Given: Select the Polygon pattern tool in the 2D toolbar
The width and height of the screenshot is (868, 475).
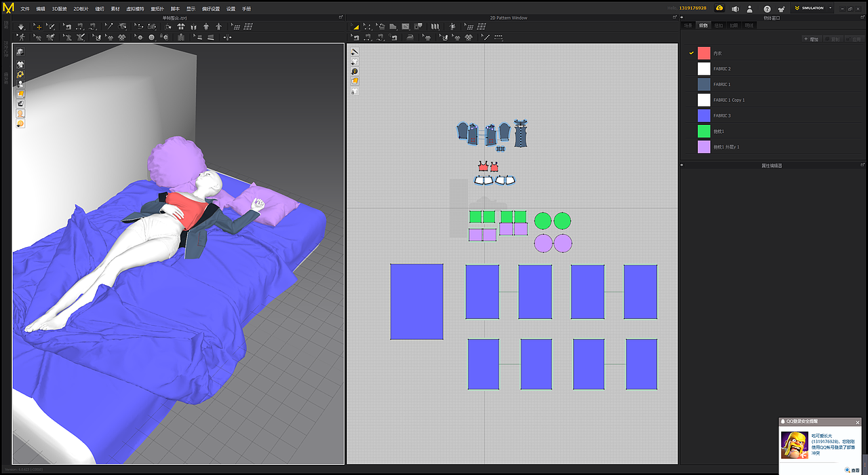Looking at the screenshot, I should tap(393, 26).
